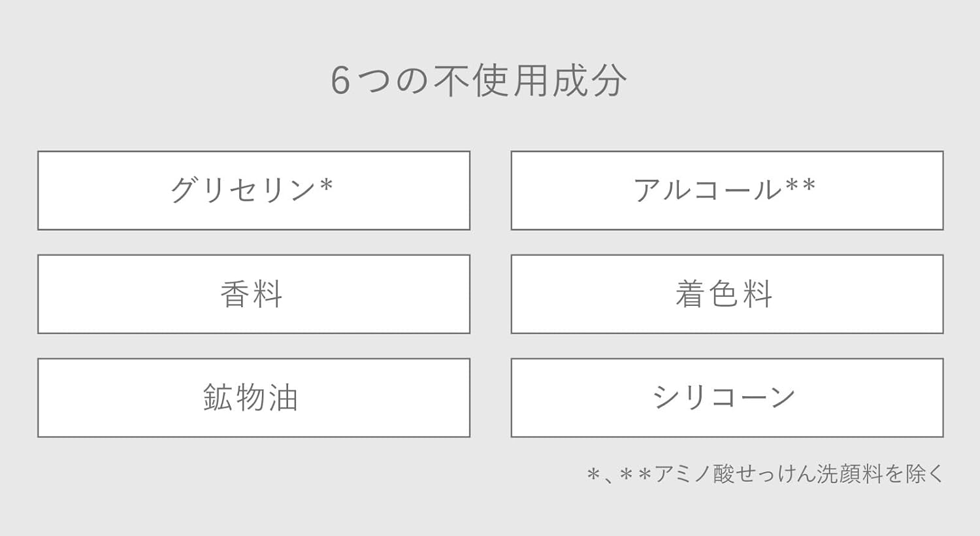The image size is (980, 536).
Task: Click the 色 character in 着色料
Action: pos(724,294)
